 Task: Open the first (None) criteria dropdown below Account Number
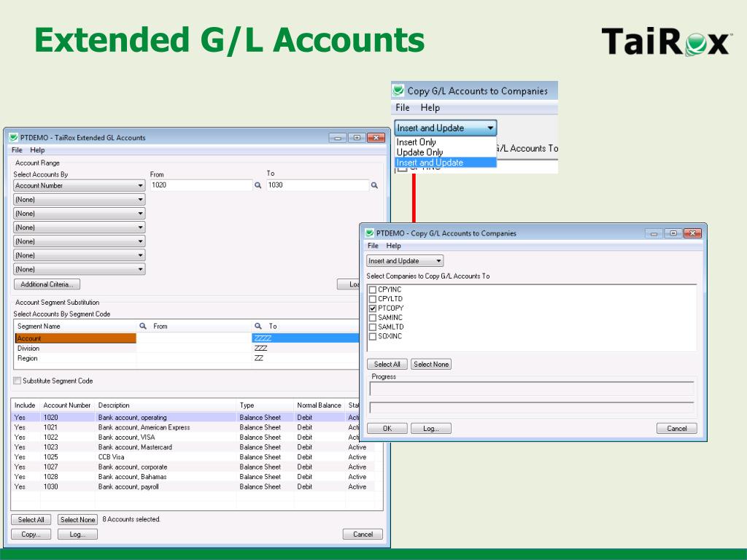point(79,200)
